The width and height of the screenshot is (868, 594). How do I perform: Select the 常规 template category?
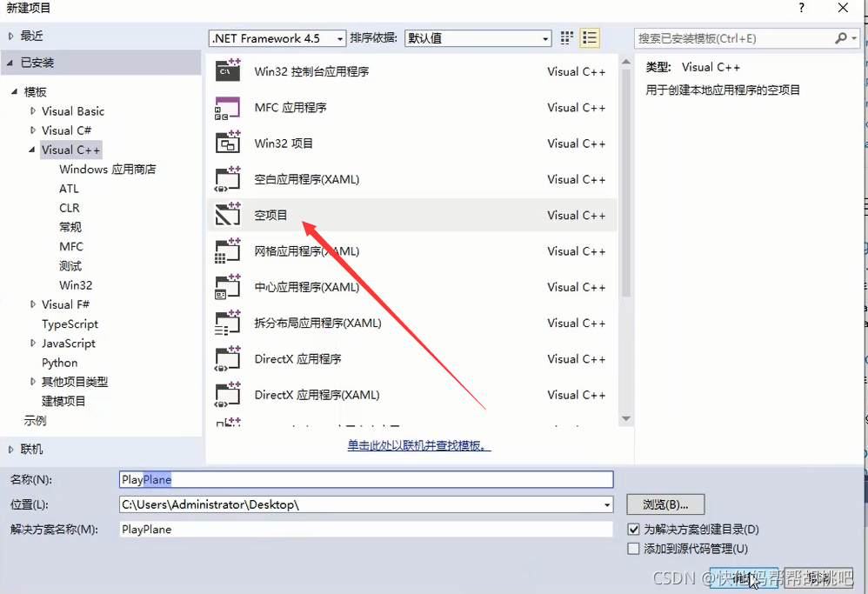click(x=70, y=227)
